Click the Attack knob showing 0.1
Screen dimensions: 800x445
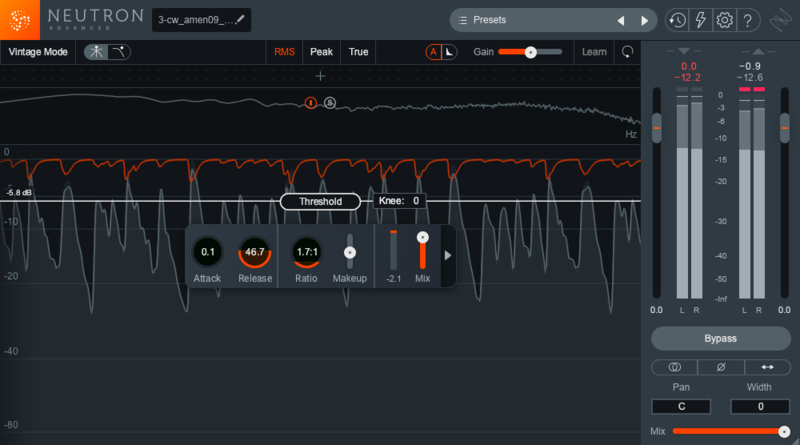pyautogui.click(x=207, y=252)
